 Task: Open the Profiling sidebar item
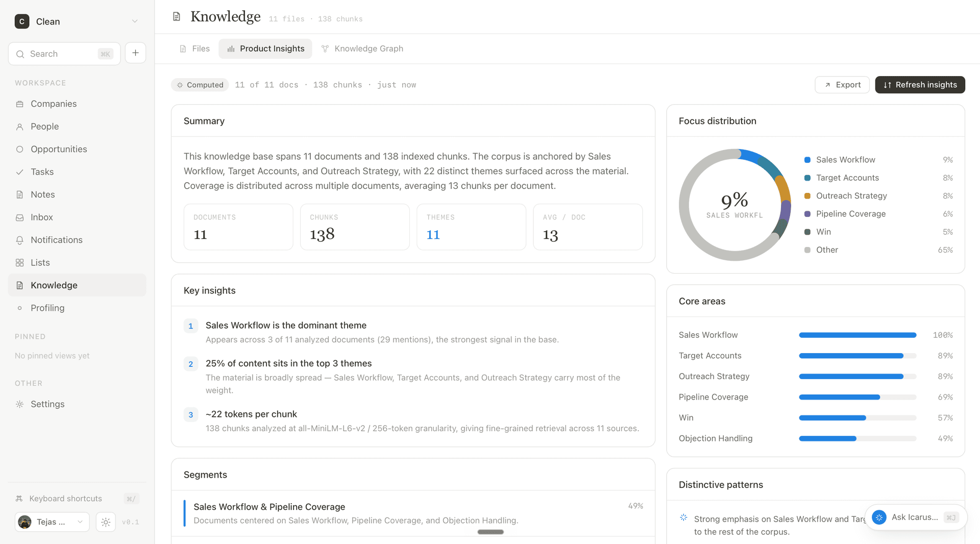(x=77, y=308)
